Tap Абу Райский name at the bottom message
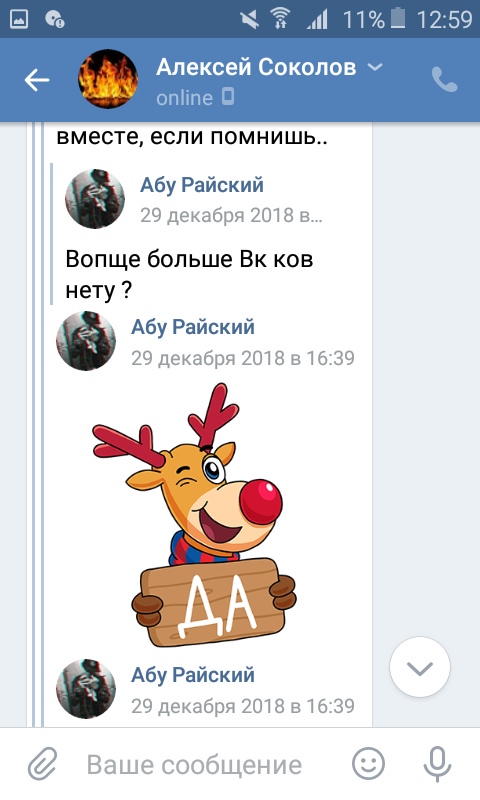480x800 pixels. [x=193, y=675]
